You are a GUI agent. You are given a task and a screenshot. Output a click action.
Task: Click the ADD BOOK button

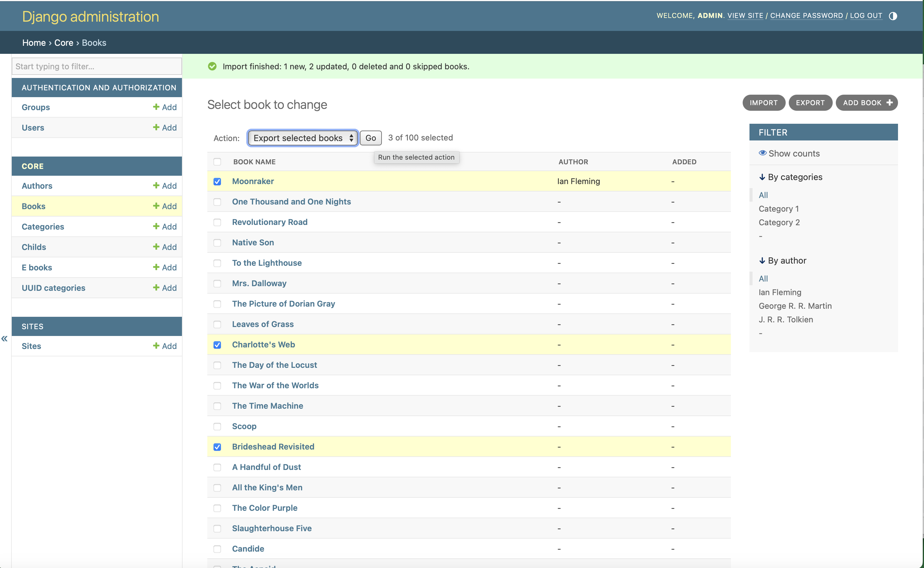866,103
